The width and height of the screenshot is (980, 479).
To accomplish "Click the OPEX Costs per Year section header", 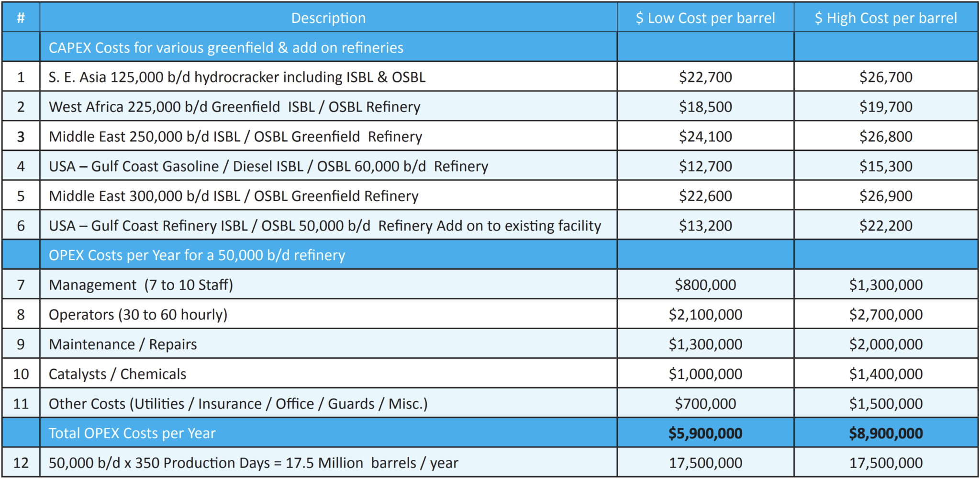I will pos(196,254).
